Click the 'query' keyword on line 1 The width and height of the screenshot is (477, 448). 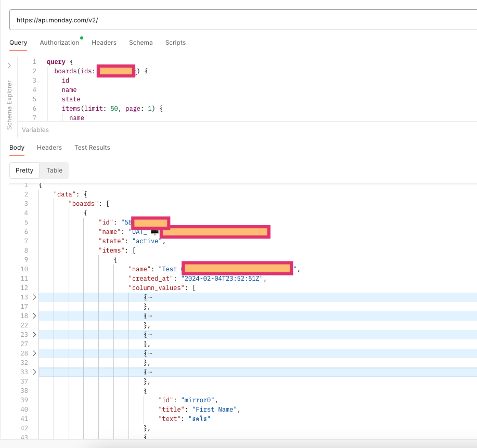click(x=56, y=62)
